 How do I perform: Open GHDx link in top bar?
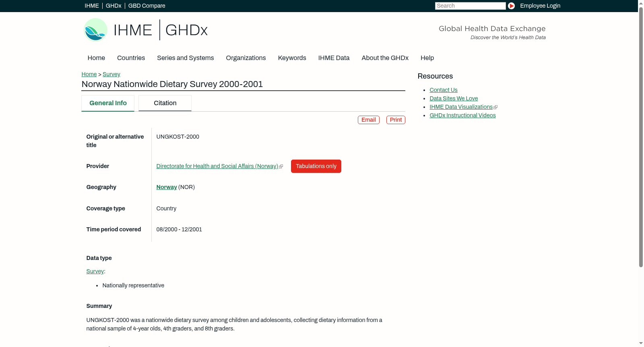[x=114, y=6]
